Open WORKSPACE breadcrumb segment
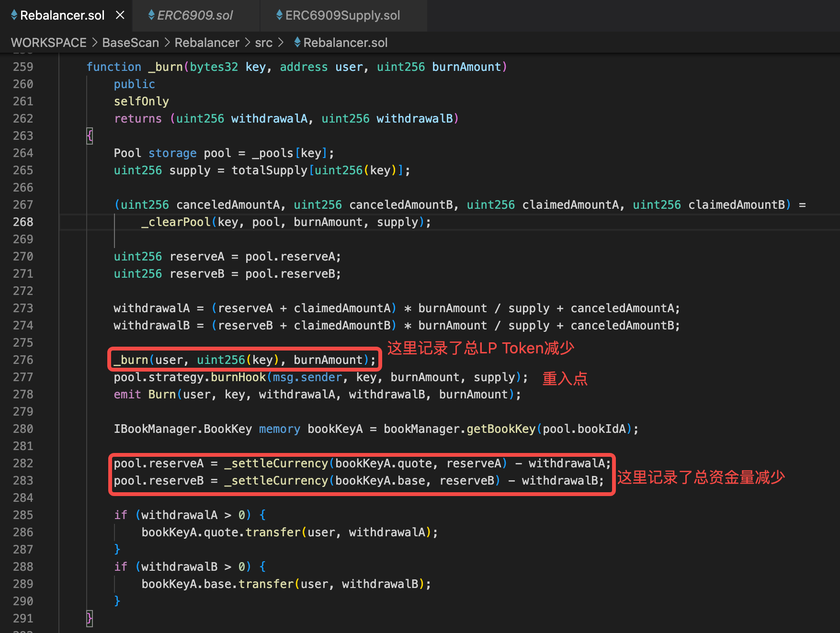The image size is (840, 633). click(49, 43)
